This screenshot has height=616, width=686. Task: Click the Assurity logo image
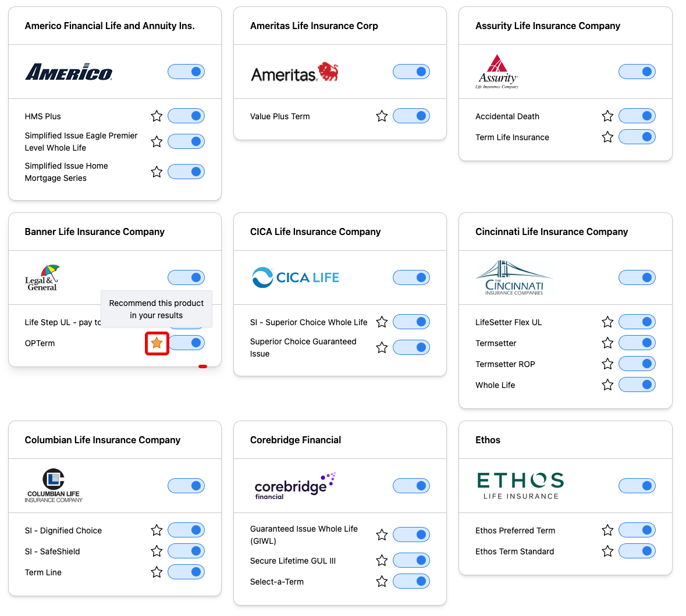coord(497,72)
